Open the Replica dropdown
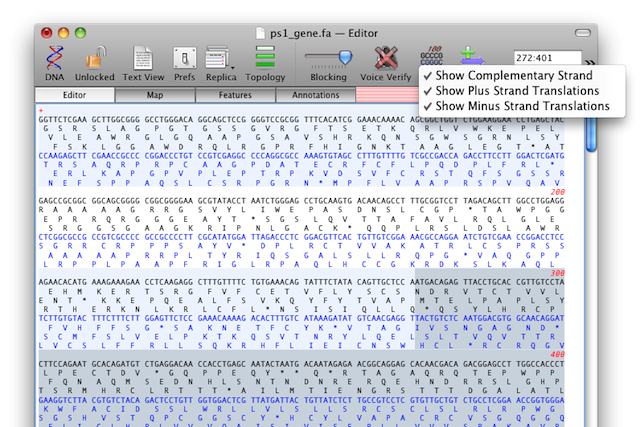 (221, 59)
